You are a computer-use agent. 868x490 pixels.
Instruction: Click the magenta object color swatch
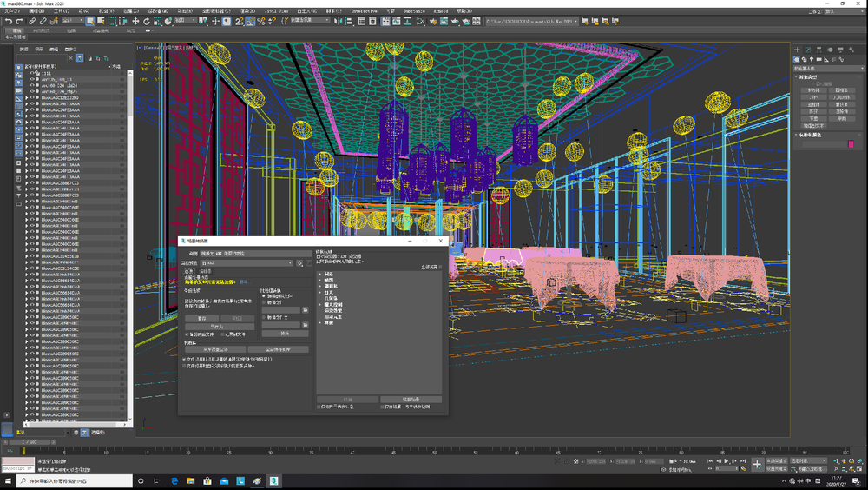coord(851,144)
